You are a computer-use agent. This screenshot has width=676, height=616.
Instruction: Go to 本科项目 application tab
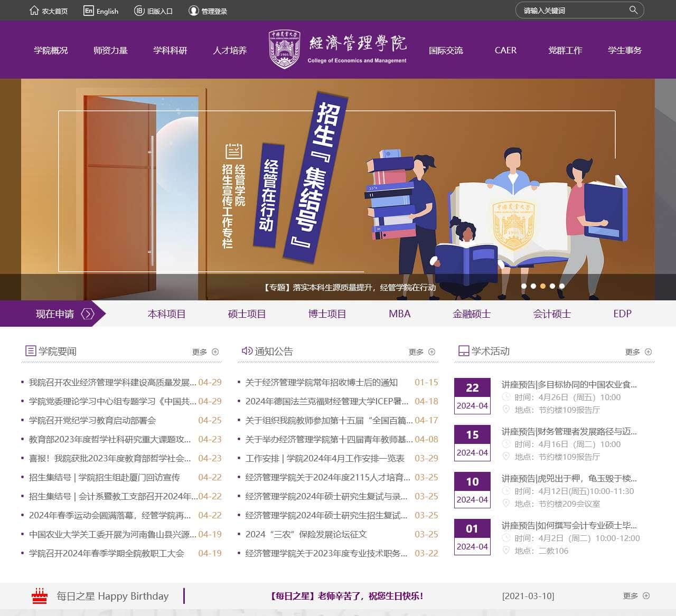click(167, 314)
